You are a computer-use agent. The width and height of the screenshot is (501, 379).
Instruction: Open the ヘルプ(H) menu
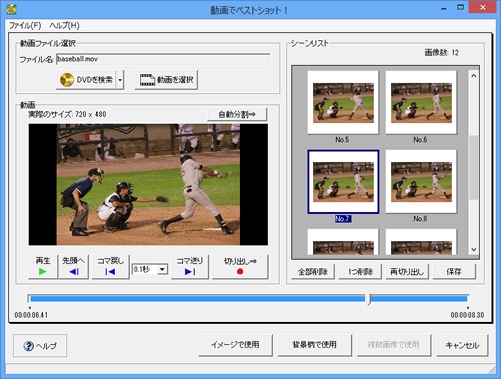click(64, 26)
